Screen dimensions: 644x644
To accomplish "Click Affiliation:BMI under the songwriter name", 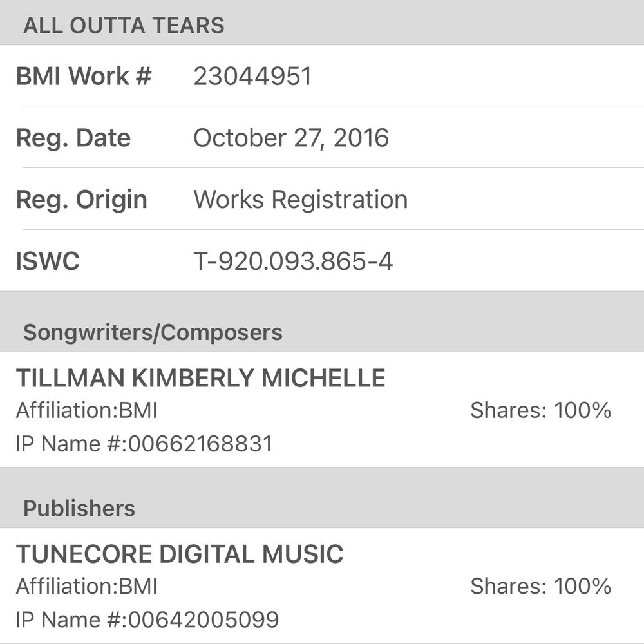I will pyautogui.click(x=86, y=410).
